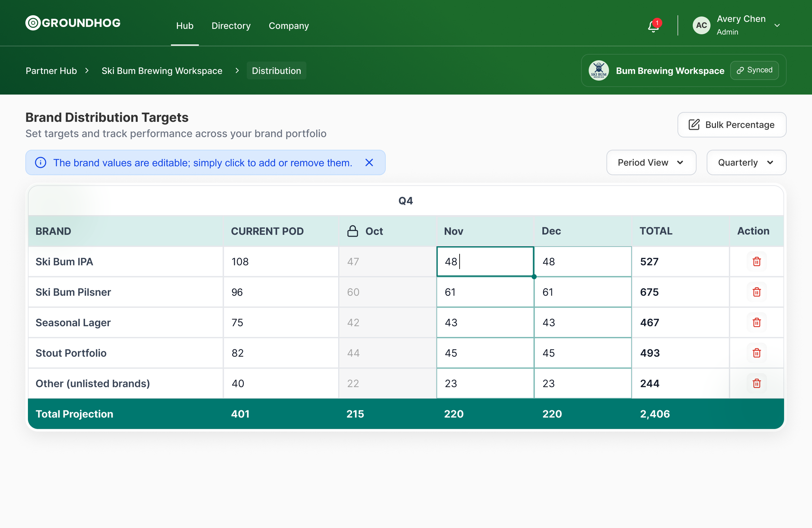The width and height of the screenshot is (812, 528).
Task: Click the lock icon on Oct column
Action: coord(352,231)
